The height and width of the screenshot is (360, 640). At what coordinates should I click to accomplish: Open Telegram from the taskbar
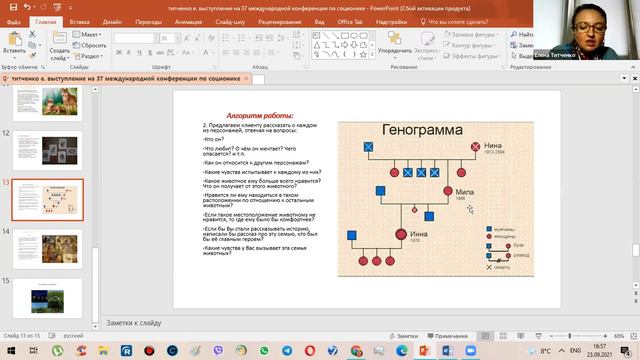point(287,351)
